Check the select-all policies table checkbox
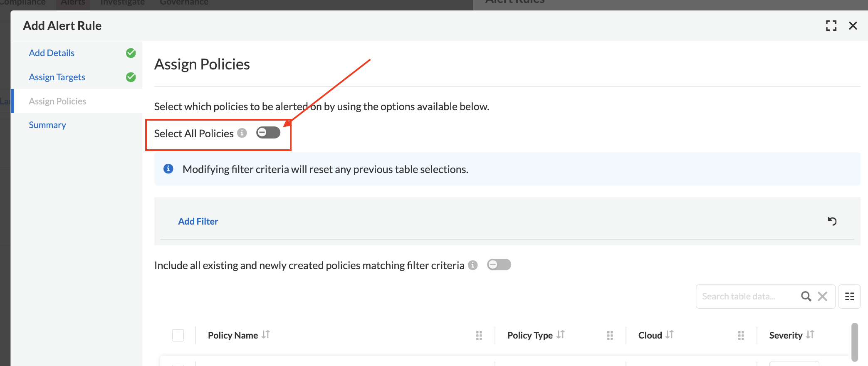Image resolution: width=868 pixels, height=366 pixels. point(178,335)
